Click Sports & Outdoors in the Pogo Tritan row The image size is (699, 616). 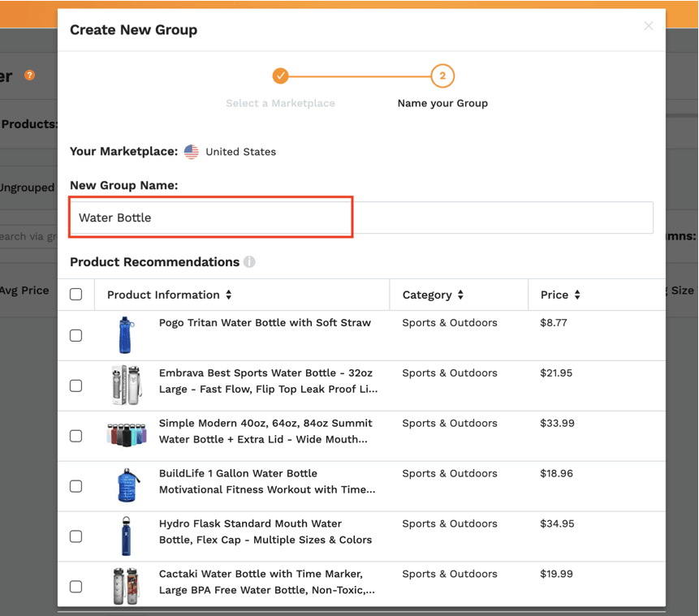pyautogui.click(x=450, y=323)
